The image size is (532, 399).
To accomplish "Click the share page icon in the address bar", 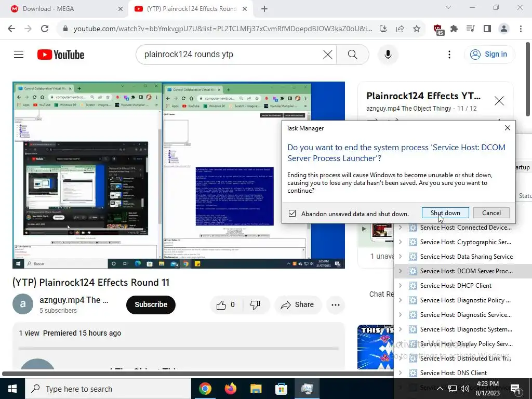I will pos(400,29).
